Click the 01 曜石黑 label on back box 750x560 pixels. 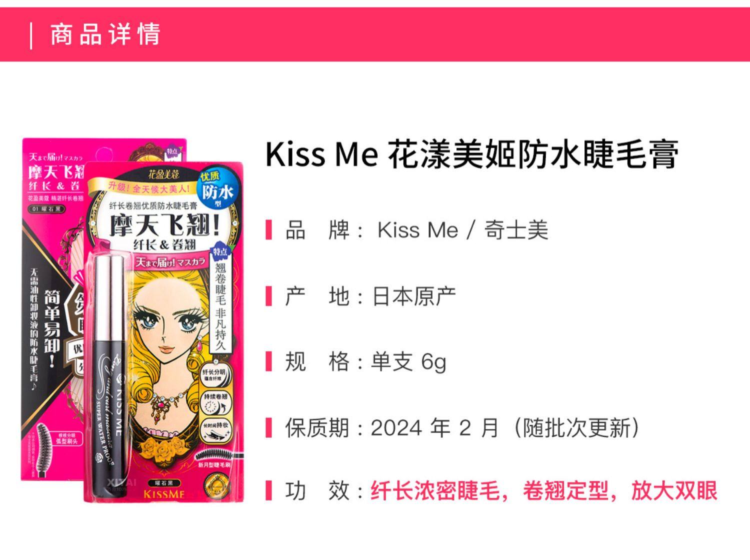point(46,208)
